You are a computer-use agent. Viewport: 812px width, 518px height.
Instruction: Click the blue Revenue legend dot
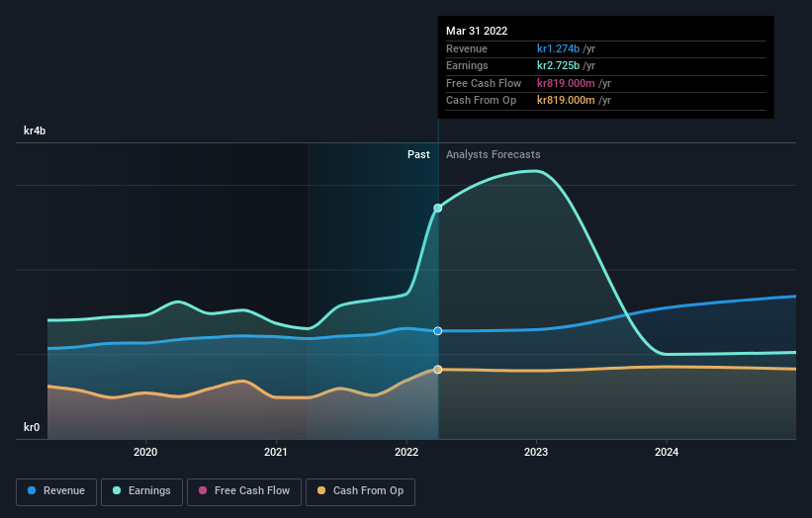pos(32,490)
